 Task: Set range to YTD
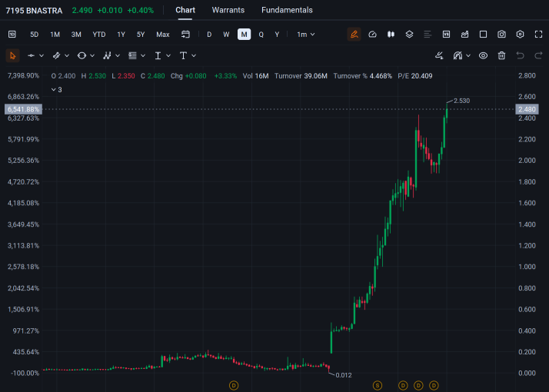pyautogui.click(x=98, y=35)
